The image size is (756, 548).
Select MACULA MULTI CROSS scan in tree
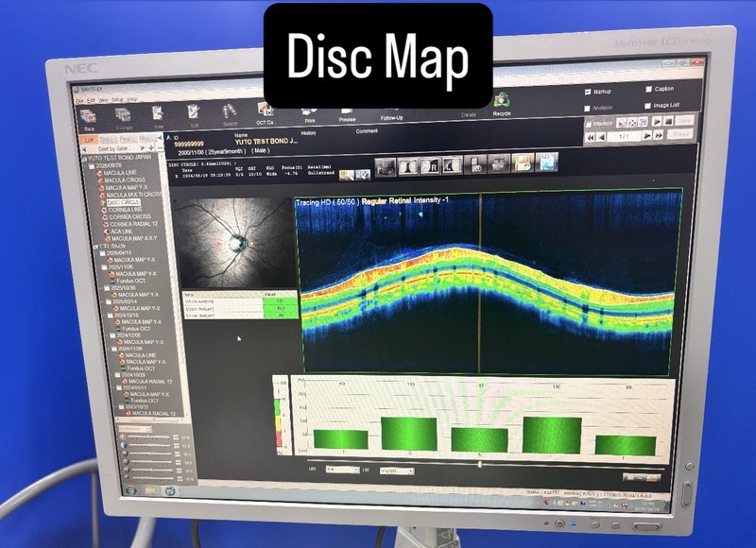[133, 195]
